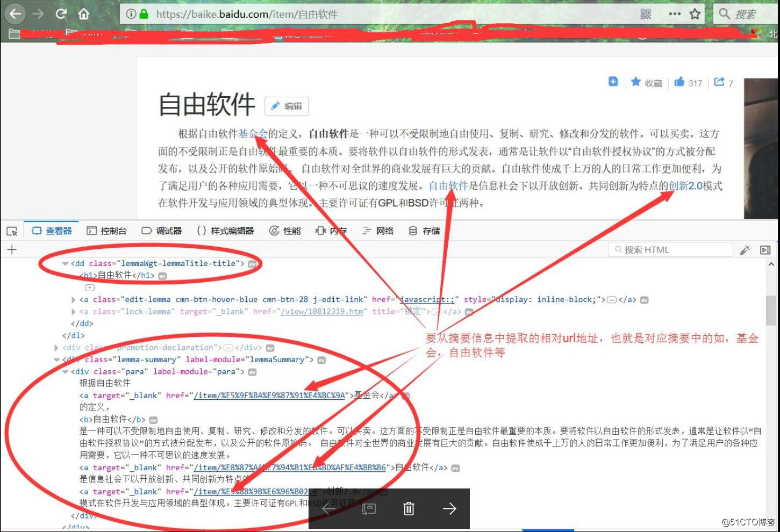Click the ev badge beside the h1 node
The width and height of the screenshot is (780, 532).
pos(162,276)
